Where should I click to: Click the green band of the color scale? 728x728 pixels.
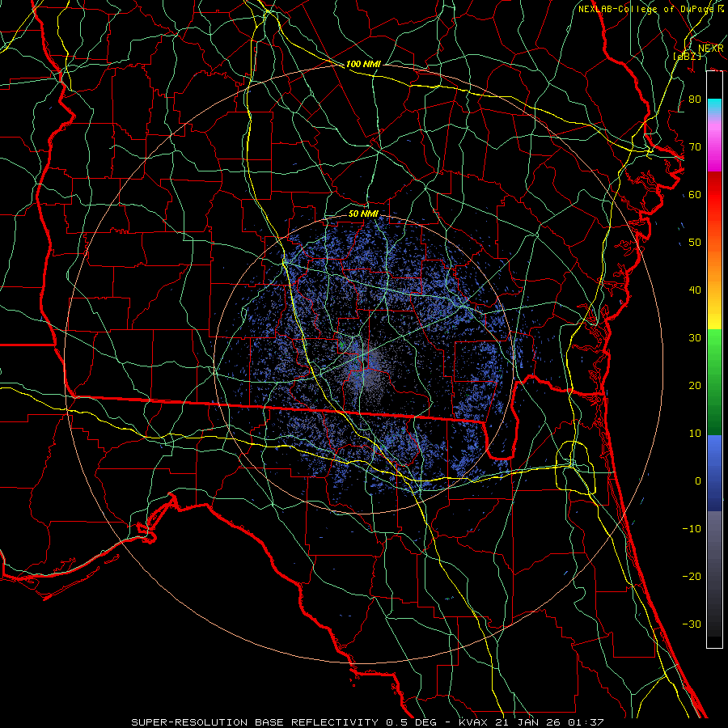[714, 382]
